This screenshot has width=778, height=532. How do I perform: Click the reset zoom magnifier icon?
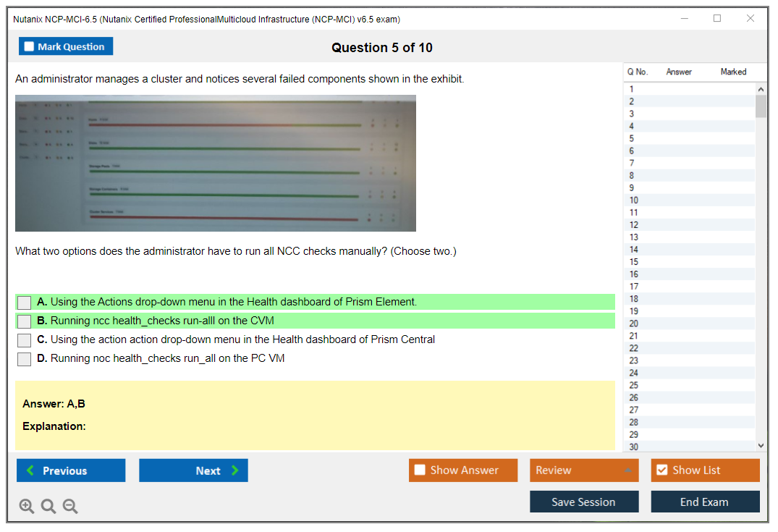[48, 507]
